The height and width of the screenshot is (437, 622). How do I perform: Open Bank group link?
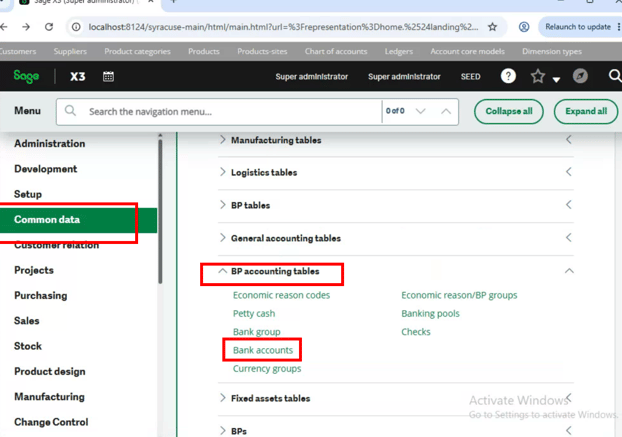pyautogui.click(x=257, y=332)
